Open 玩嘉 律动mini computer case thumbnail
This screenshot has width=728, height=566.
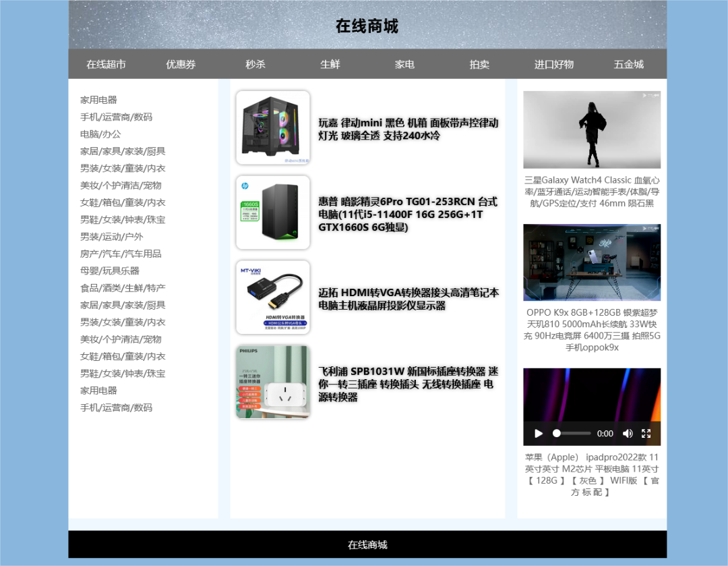[273, 128]
